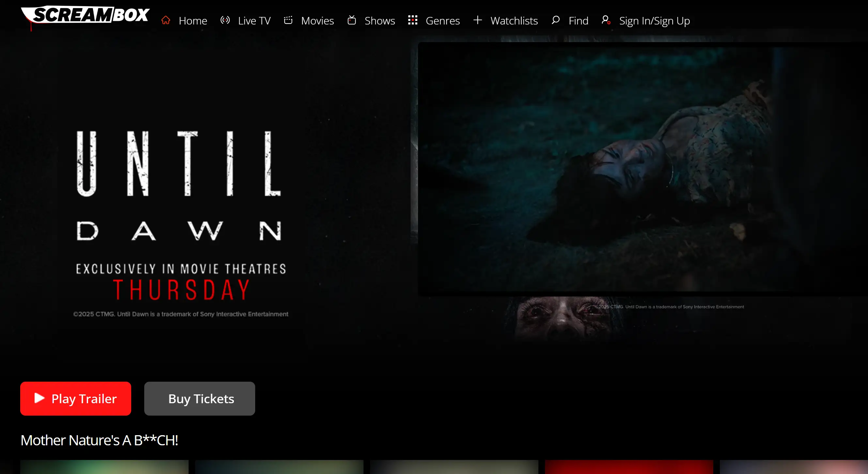Click the play triangle on Play Trailer
The image size is (868, 474).
point(39,398)
